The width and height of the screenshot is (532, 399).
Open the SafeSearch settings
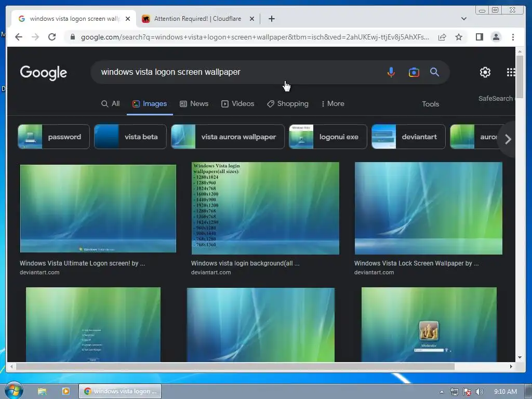(496, 98)
